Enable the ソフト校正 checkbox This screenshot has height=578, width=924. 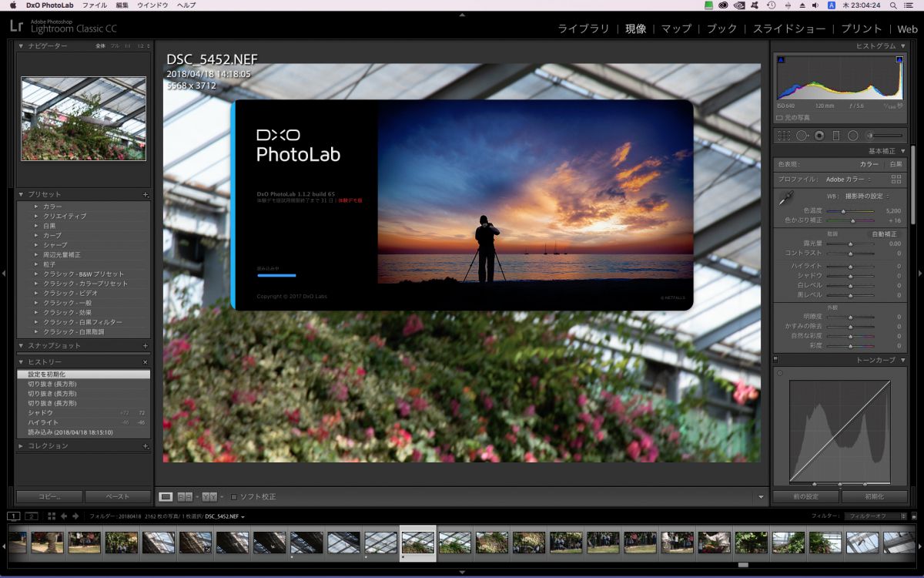tap(235, 497)
